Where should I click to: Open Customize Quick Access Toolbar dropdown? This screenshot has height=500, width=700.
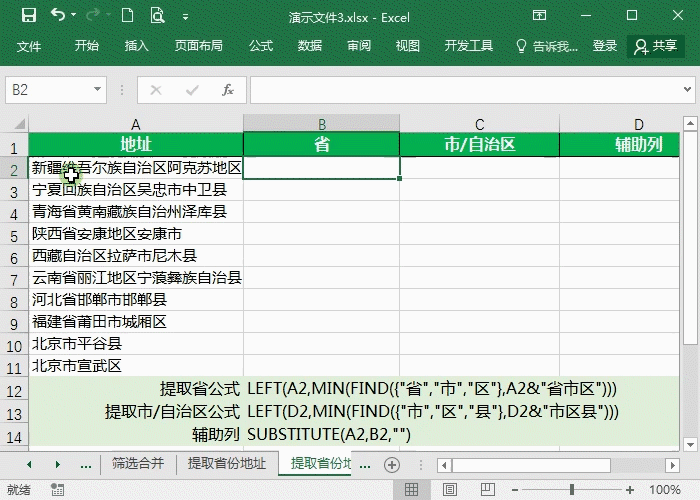coord(185,17)
